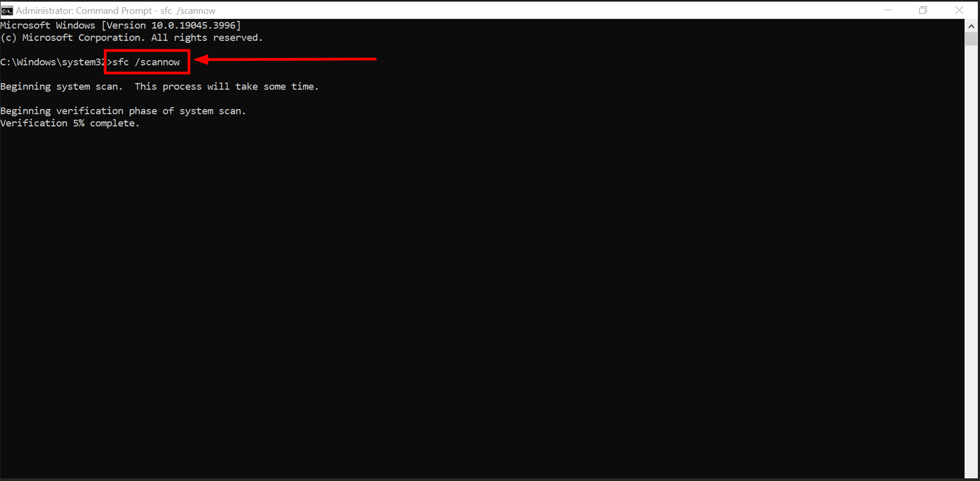Viewport: 980px width, 481px height.
Task: Click the 'C:\Windows\system32' prompt path
Action: pos(53,62)
